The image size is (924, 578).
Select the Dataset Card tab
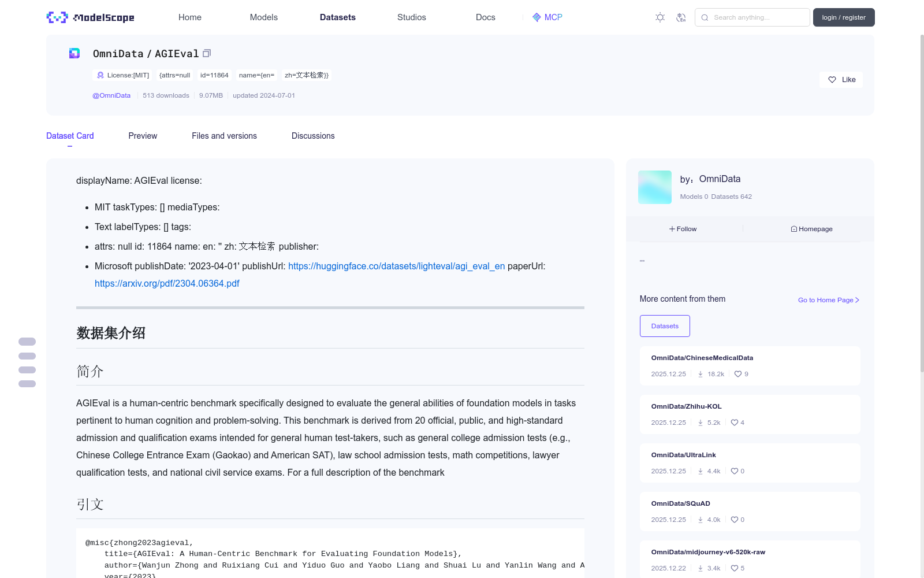click(x=70, y=136)
